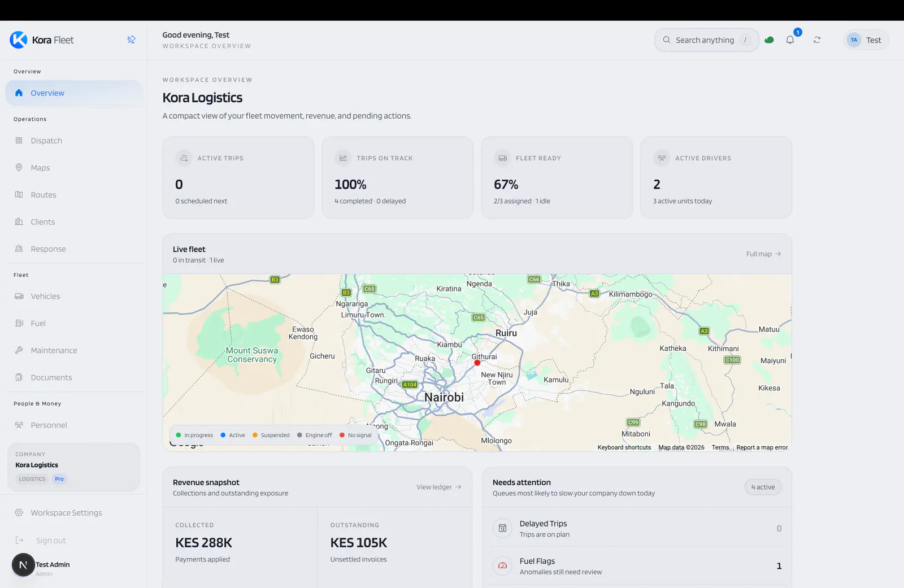
Task: Click the Fuel pump icon
Action: [19, 324]
